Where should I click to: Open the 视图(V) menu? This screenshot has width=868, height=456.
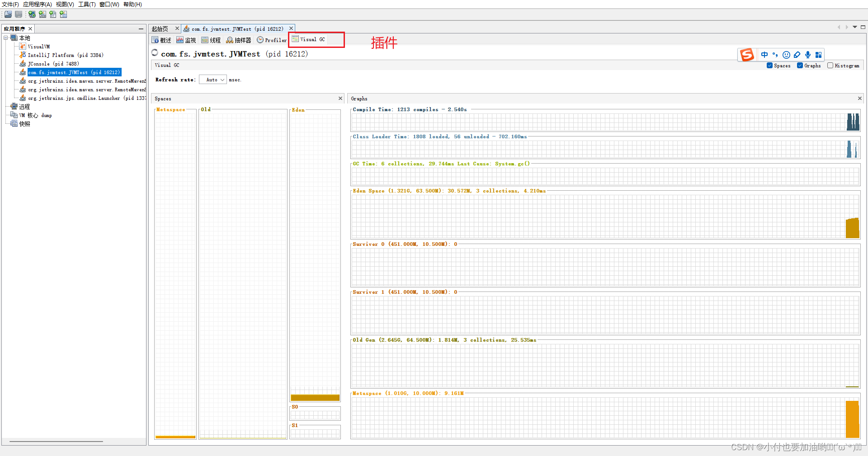point(65,5)
